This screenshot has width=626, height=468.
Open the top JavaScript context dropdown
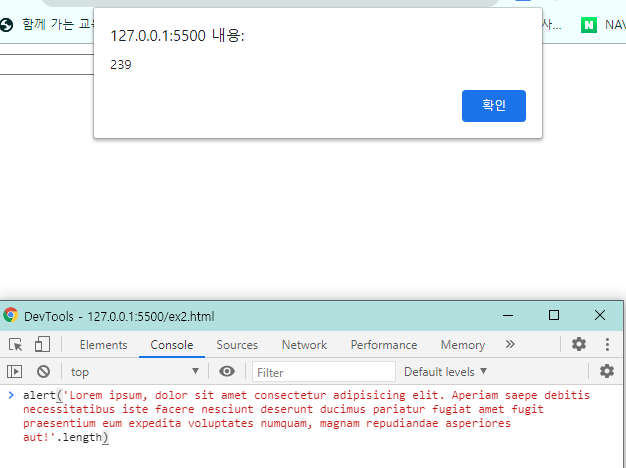[x=135, y=372]
